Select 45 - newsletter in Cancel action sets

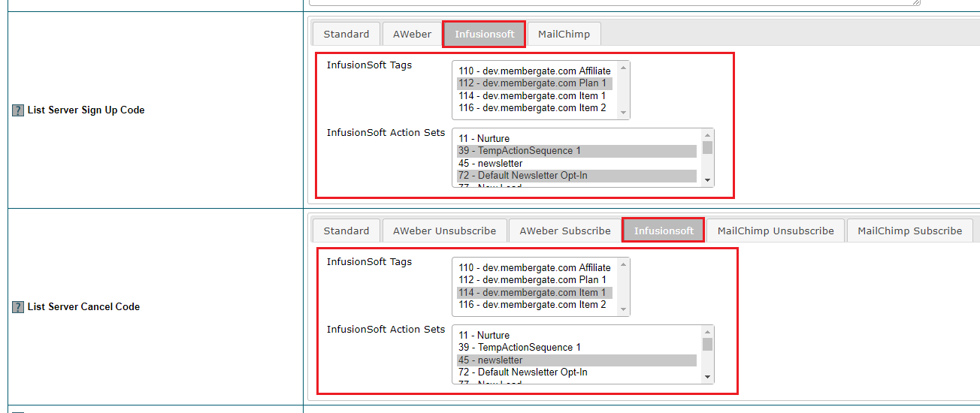576,360
